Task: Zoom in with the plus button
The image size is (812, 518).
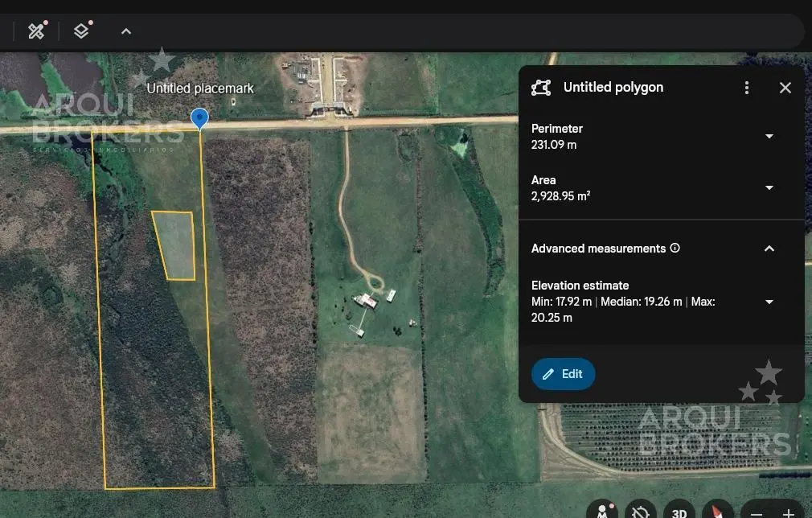Action: (x=789, y=512)
